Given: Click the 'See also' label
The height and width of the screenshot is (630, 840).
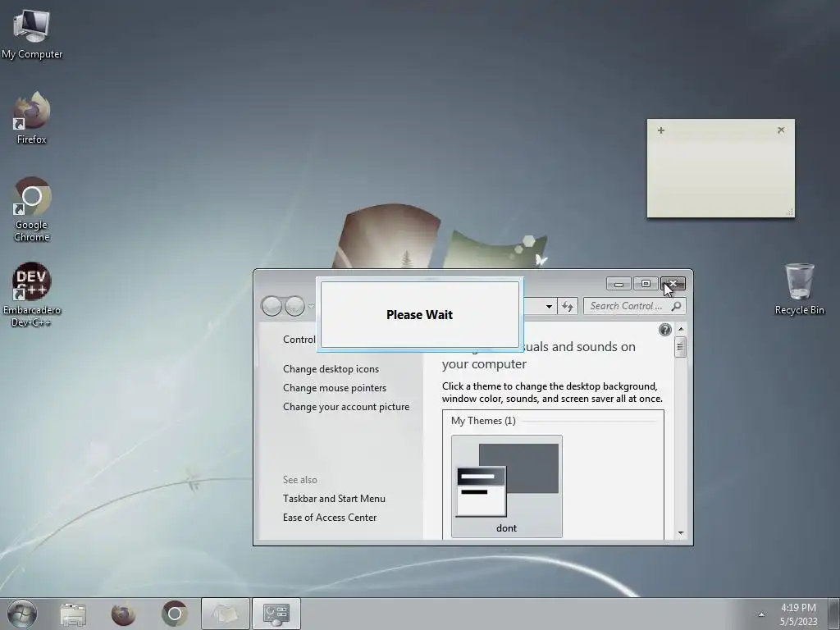Looking at the screenshot, I should coord(299,480).
